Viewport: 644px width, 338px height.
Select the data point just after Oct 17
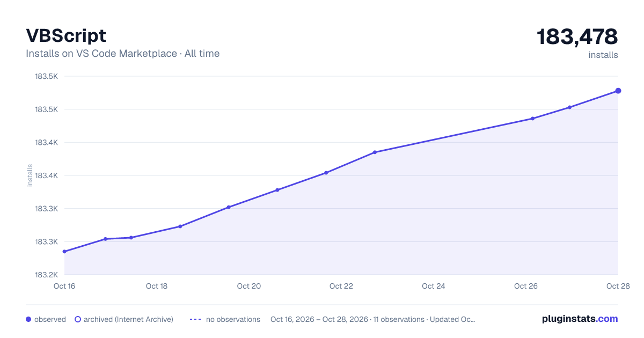point(131,238)
